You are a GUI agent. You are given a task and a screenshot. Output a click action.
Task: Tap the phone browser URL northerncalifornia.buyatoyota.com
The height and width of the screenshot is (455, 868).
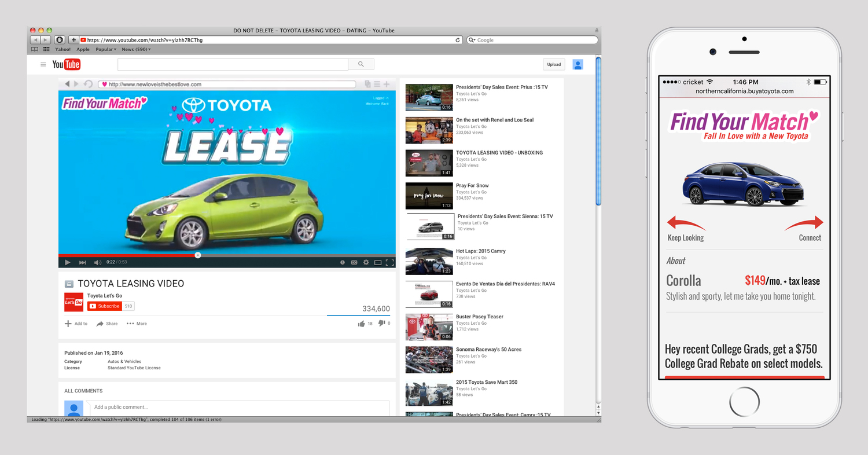click(745, 91)
